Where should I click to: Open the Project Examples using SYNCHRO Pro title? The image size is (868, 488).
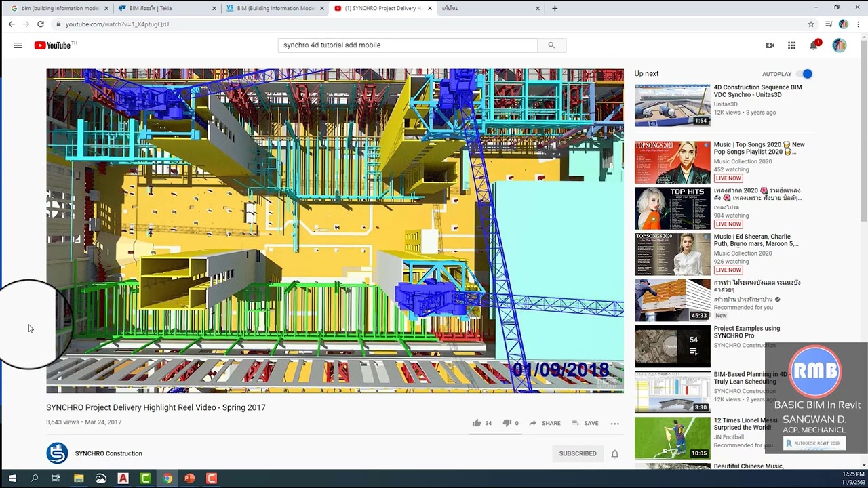pos(747,332)
